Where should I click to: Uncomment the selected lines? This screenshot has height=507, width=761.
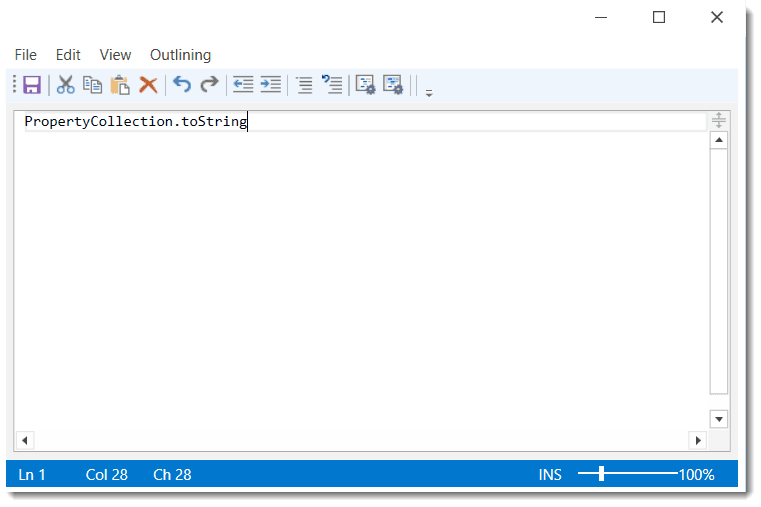coord(332,85)
